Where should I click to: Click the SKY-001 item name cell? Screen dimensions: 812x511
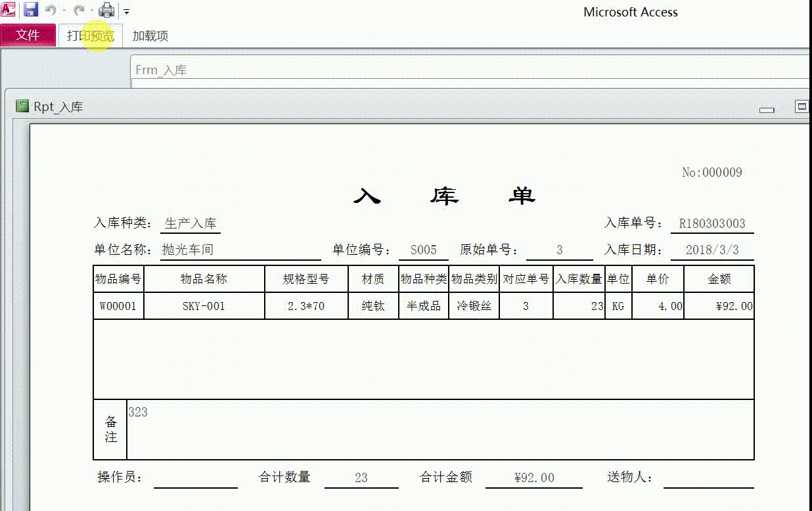tap(204, 306)
